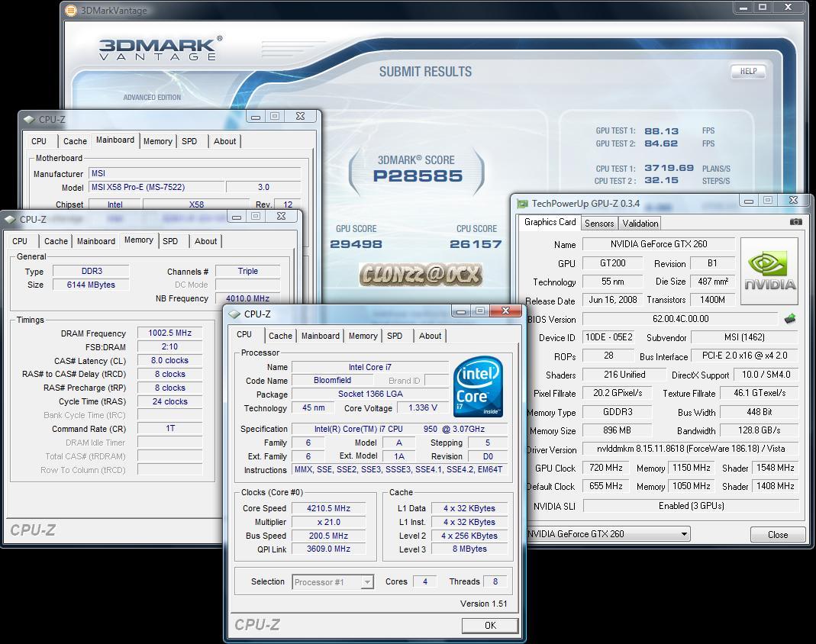The image size is (816, 644).
Task: Click the Code Name value Bloomfield
Action: click(x=332, y=380)
